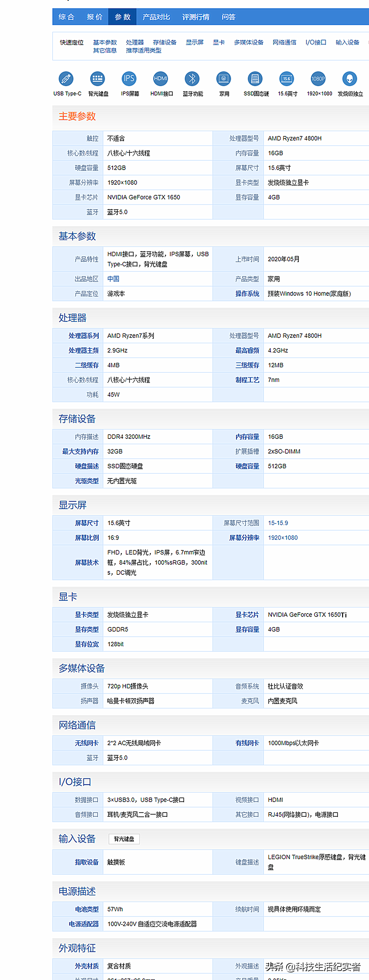The width and height of the screenshot is (369, 980).
Task: Click the 哈曼卡顿双扬声器 speaker value
Action: pos(131,701)
